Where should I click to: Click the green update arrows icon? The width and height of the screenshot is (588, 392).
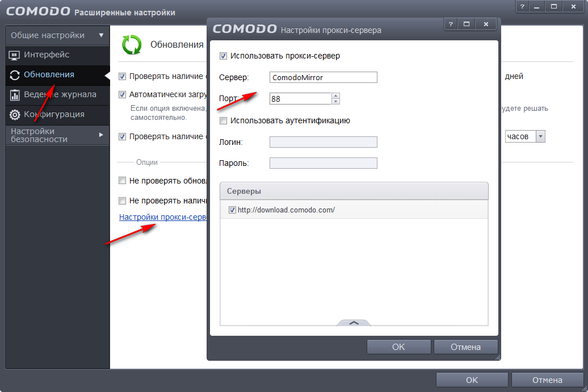tap(132, 45)
